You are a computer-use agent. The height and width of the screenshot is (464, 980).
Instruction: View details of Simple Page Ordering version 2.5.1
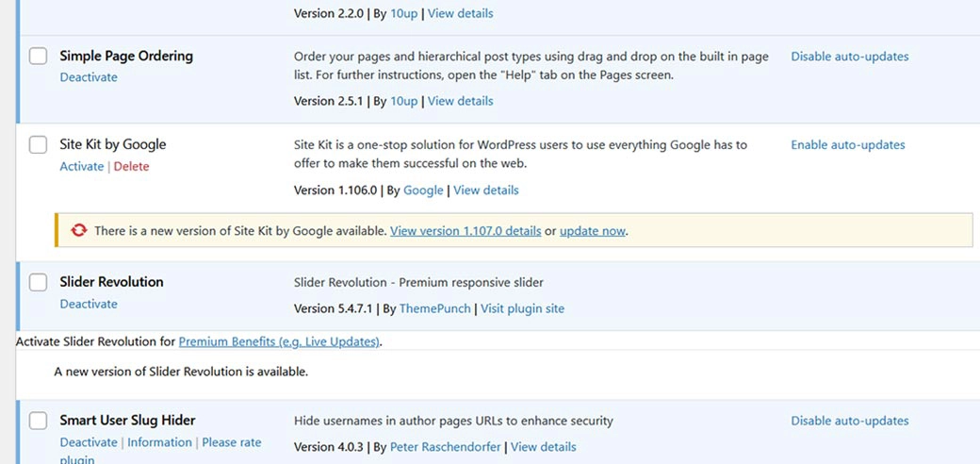tap(461, 101)
